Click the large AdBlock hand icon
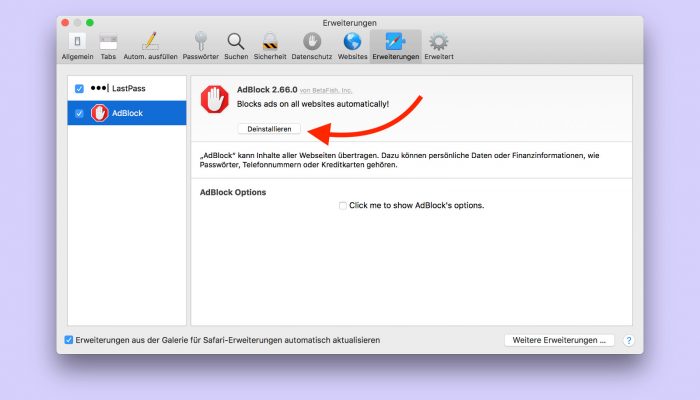This screenshot has width=700, height=400. [x=214, y=99]
